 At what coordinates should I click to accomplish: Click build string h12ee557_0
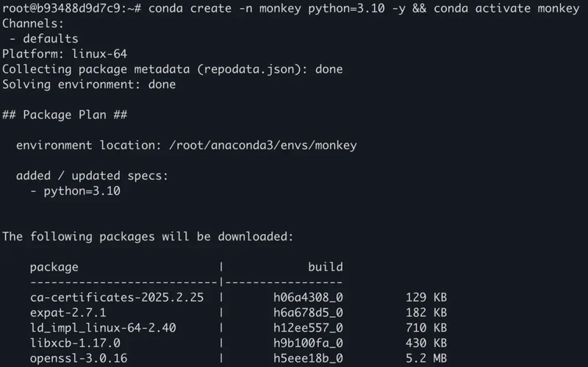(308, 328)
